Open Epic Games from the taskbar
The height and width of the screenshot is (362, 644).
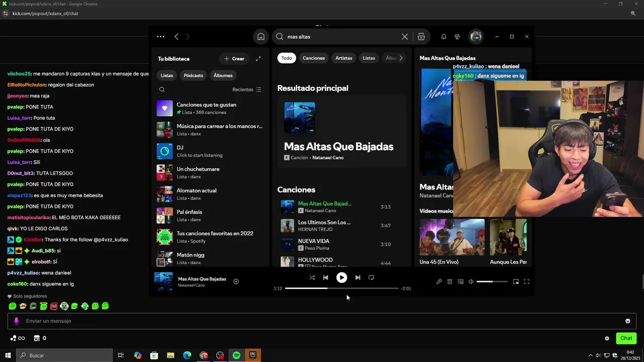pos(253,355)
